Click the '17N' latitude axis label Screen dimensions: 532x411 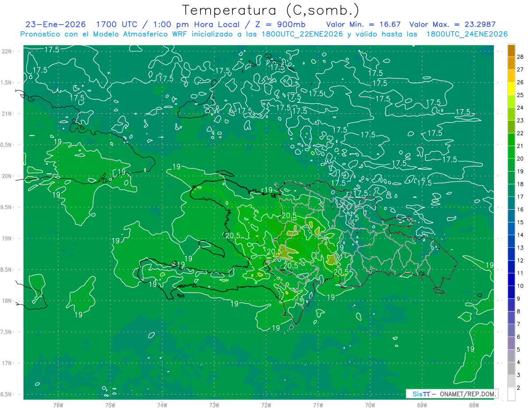(8, 363)
